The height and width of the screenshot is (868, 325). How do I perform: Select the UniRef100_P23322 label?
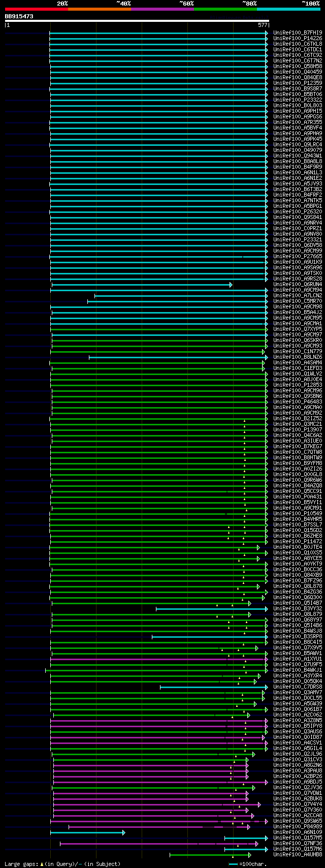[298, 100]
